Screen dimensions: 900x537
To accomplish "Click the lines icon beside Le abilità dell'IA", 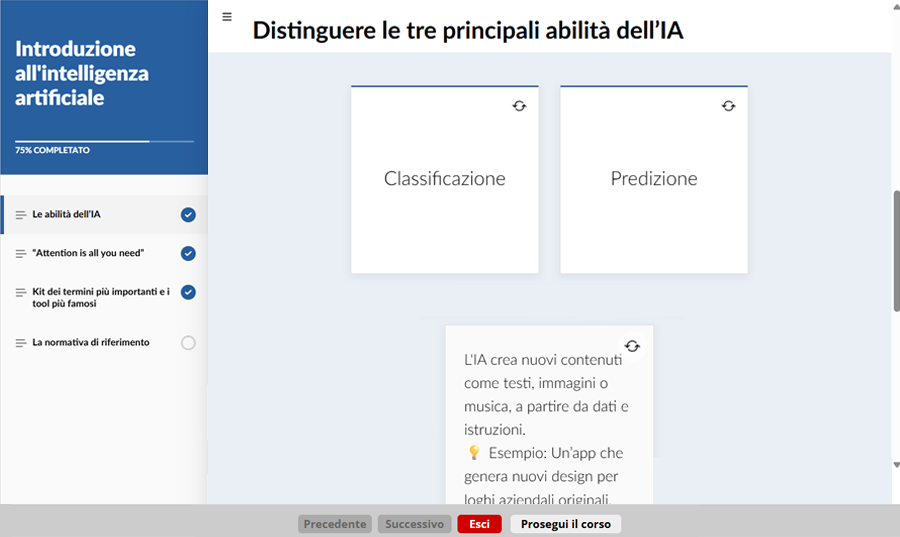I will click(x=21, y=215).
